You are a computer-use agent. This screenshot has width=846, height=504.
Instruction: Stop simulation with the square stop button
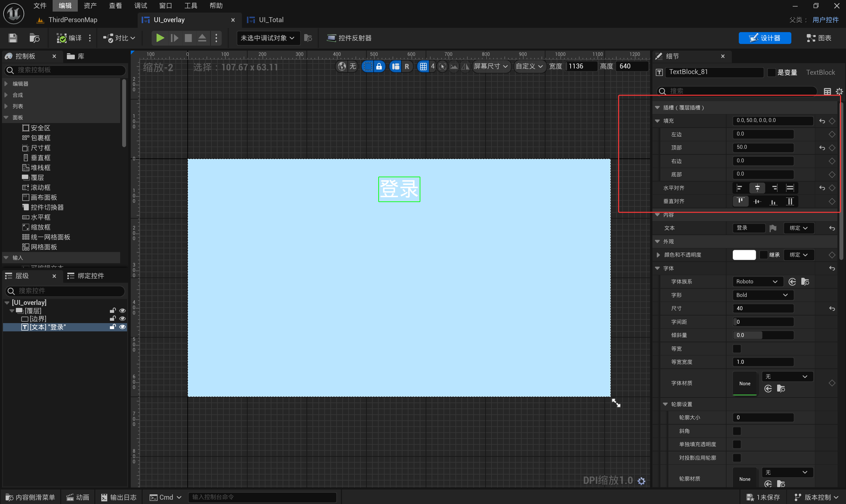[x=188, y=38]
